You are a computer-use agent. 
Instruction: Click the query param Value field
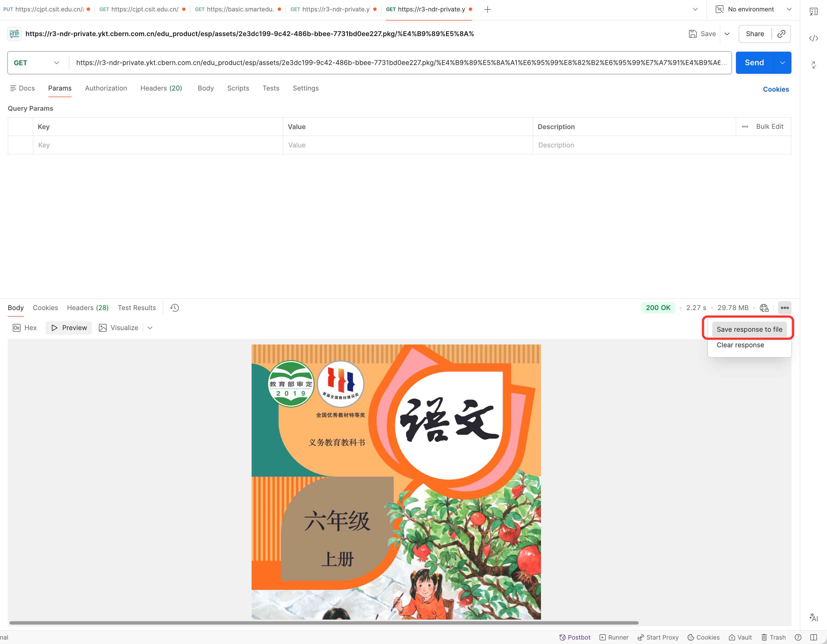click(408, 145)
